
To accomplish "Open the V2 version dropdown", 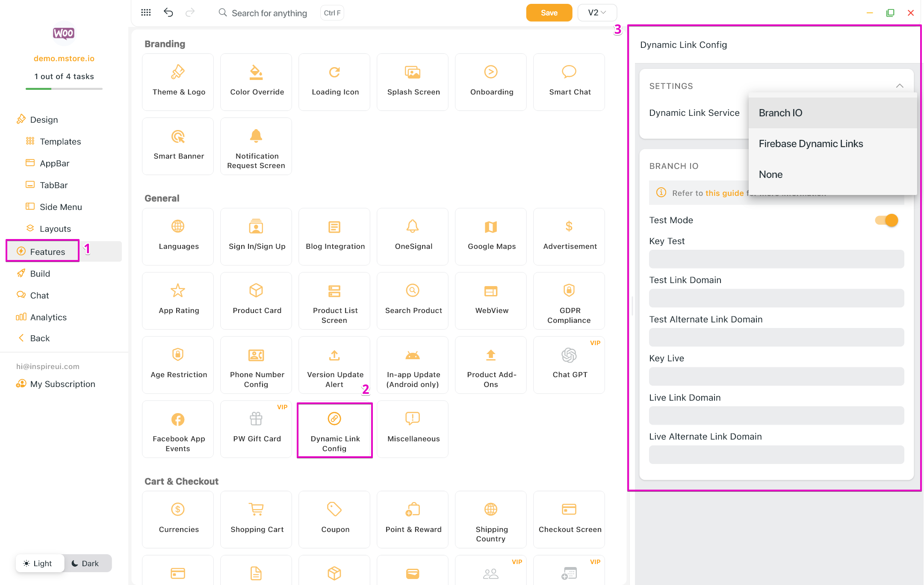I will click(596, 12).
